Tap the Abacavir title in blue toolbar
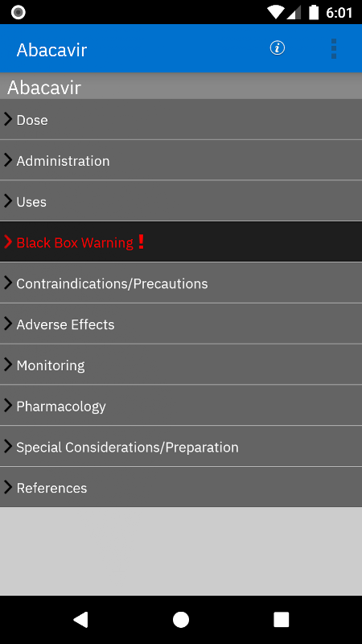Screen dimensions: 362x644 click(x=51, y=50)
